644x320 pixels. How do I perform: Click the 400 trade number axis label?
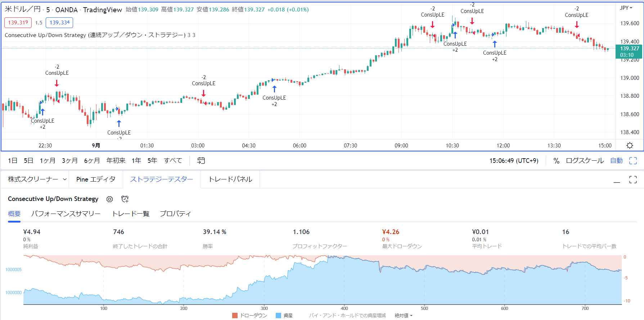(344, 308)
